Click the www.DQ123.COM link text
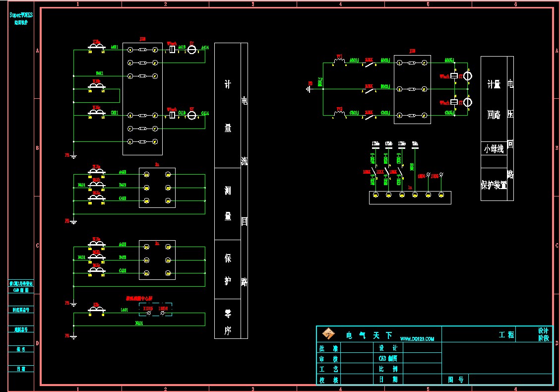 coord(417,339)
